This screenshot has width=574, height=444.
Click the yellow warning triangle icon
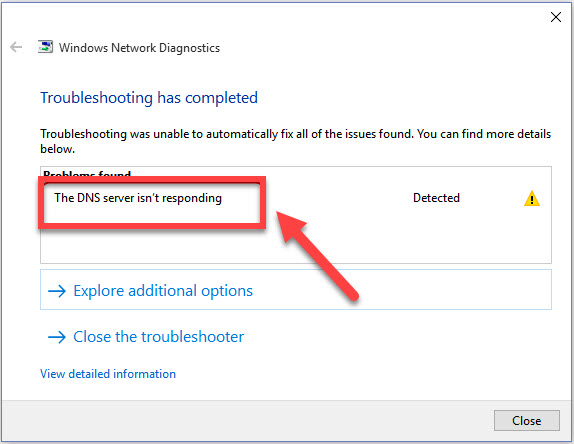point(532,198)
